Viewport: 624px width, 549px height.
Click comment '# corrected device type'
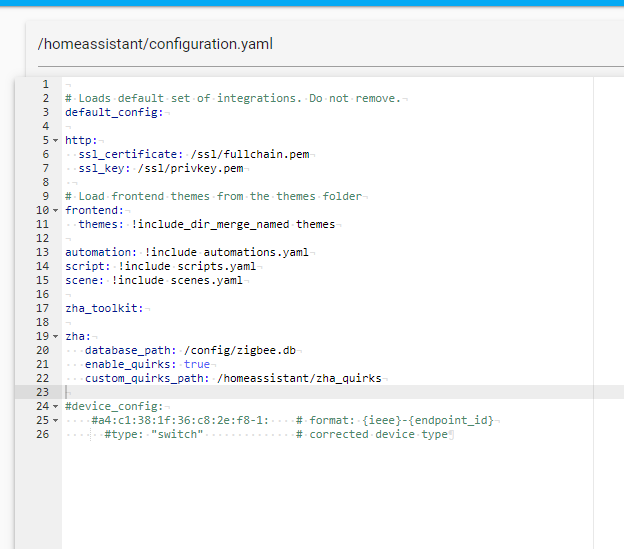click(372, 434)
